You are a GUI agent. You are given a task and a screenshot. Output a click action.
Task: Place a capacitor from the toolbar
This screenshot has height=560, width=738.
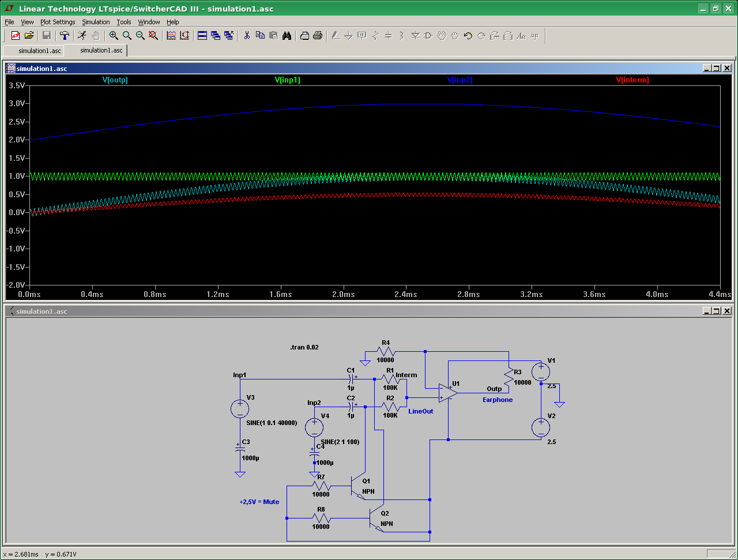click(x=389, y=36)
